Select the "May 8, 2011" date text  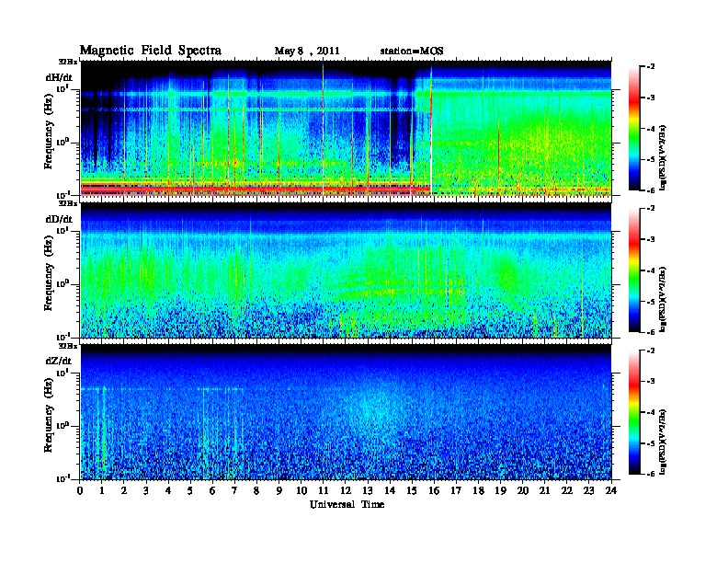coord(307,52)
